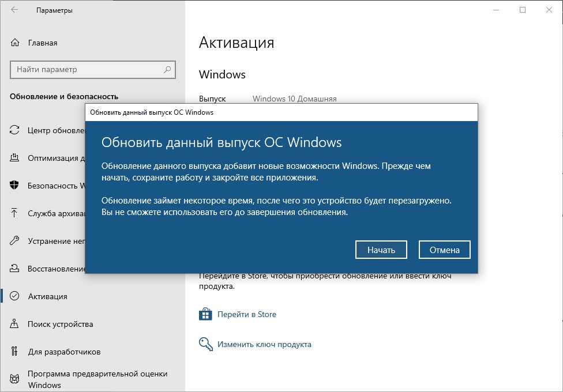Viewport: 563px width, 392px height.
Task: Focus the Найти параметр search field
Action: coord(93,69)
